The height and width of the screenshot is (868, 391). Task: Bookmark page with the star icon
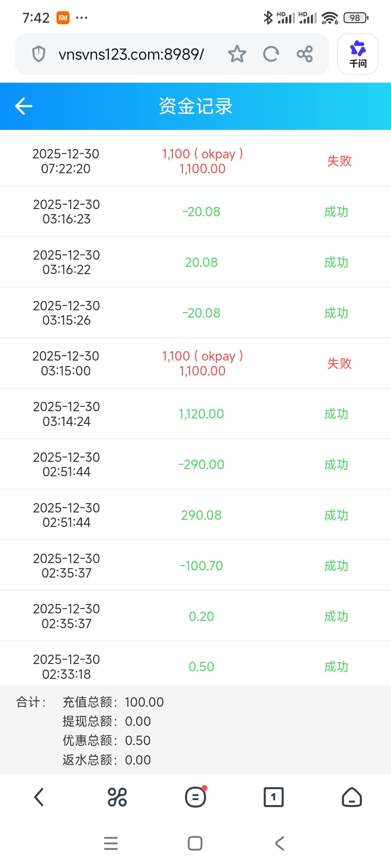click(237, 54)
